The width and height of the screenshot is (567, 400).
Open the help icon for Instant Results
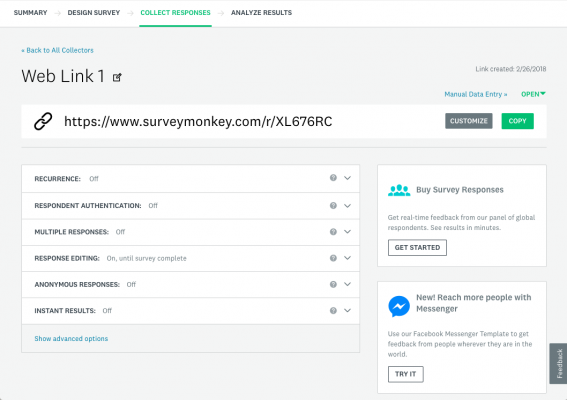pos(333,310)
